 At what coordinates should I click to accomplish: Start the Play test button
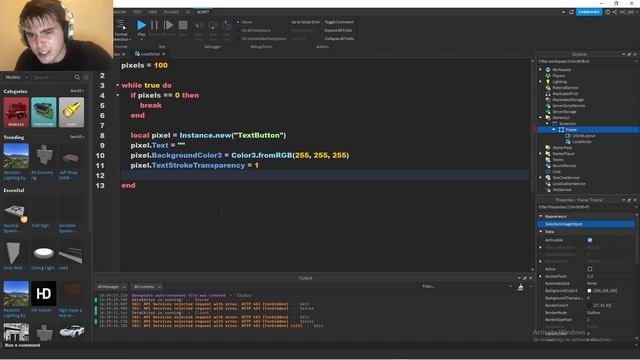[x=141, y=25]
